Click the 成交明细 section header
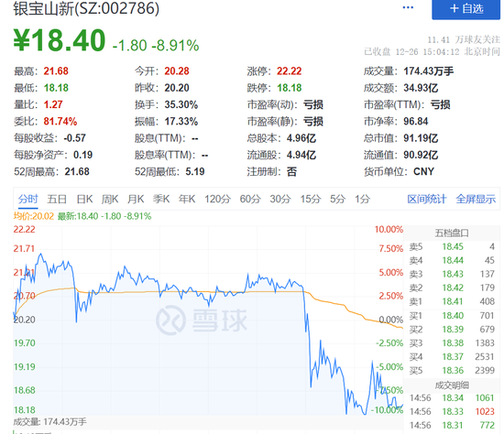Screen dimensions: 504x434 (x=452, y=385)
